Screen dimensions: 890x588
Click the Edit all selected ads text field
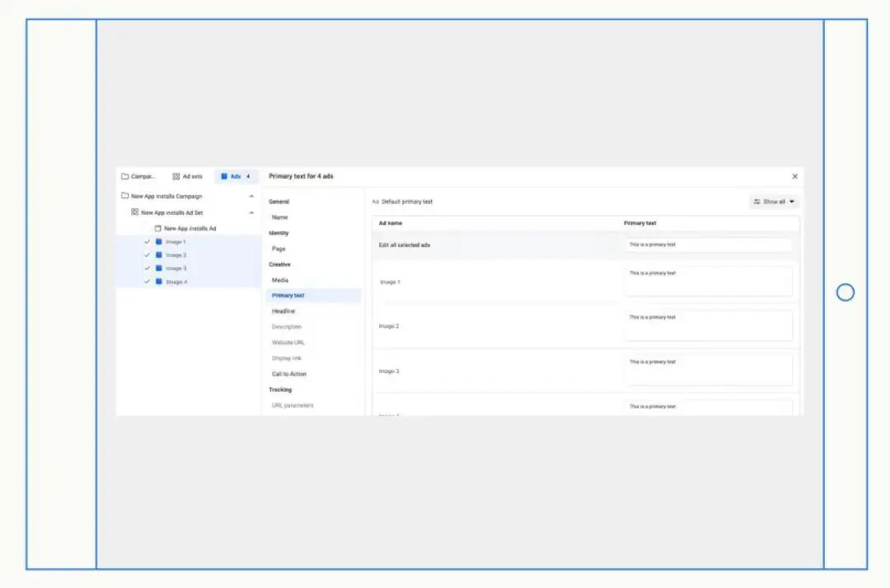(708, 245)
